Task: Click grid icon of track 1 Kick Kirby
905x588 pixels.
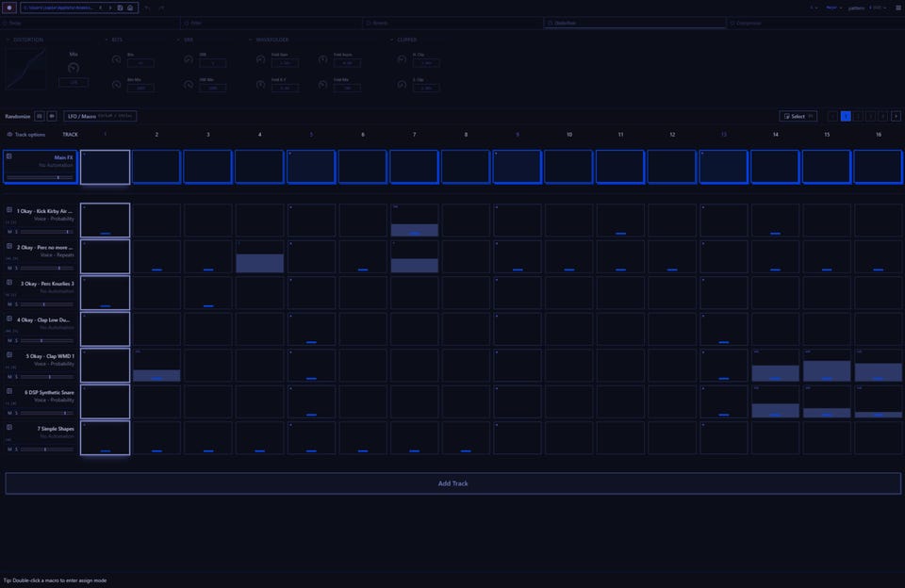Action: [x=9, y=210]
